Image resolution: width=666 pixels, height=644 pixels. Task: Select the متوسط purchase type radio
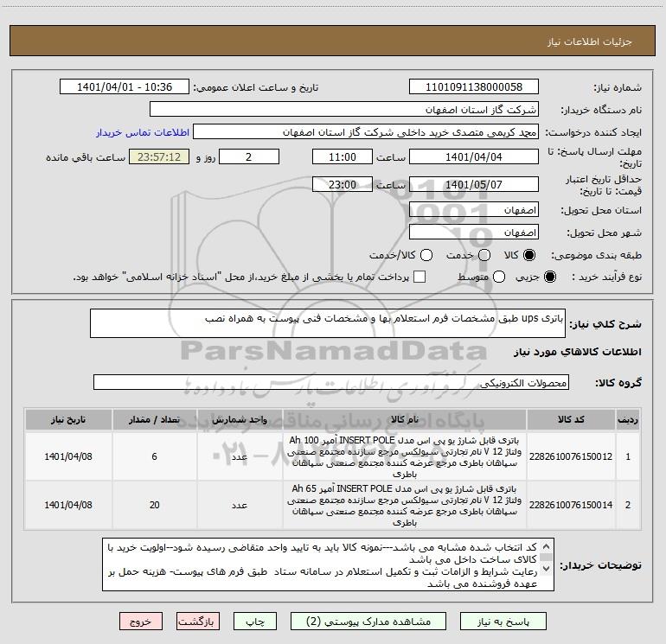click(499, 277)
